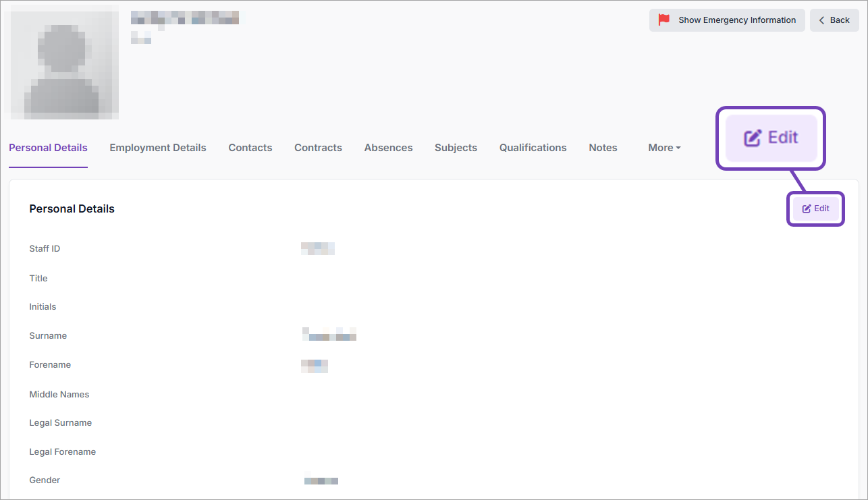This screenshot has height=500, width=868.
Task: Open the Notes tab
Action: coord(603,148)
